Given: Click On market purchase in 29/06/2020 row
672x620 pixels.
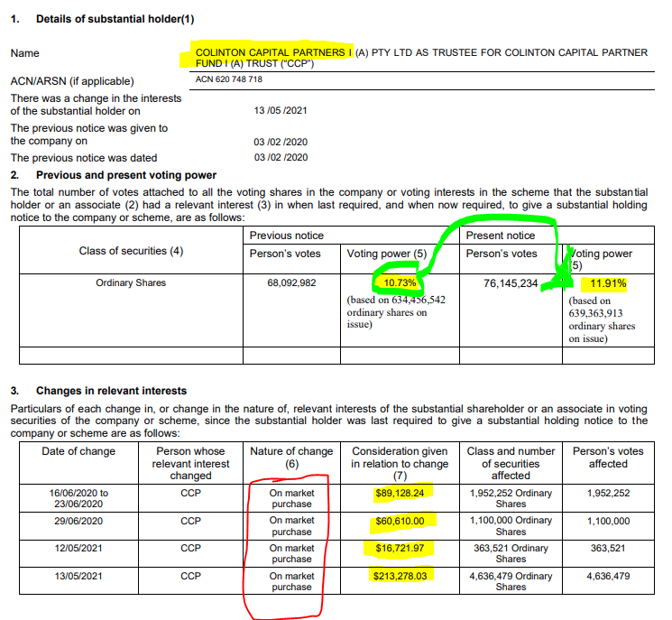Looking at the screenshot, I should point(291,525).
